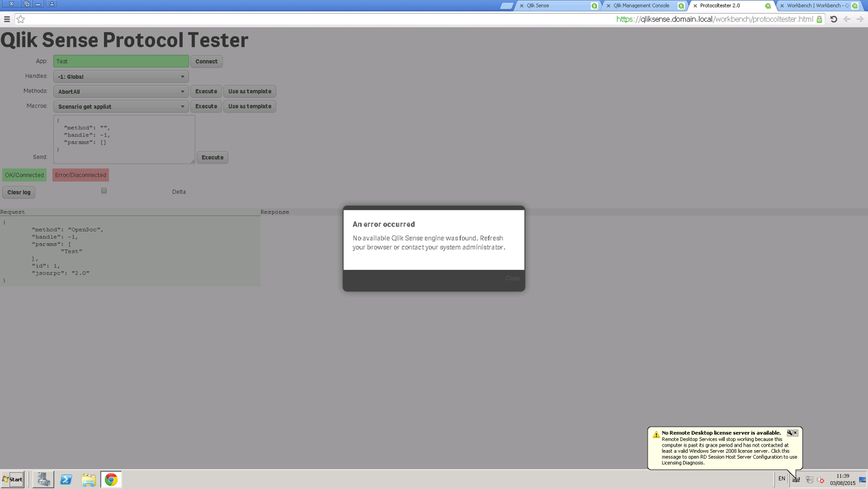Click the Send JSON text area
868x489 pixels.
(x=125, y=139)
